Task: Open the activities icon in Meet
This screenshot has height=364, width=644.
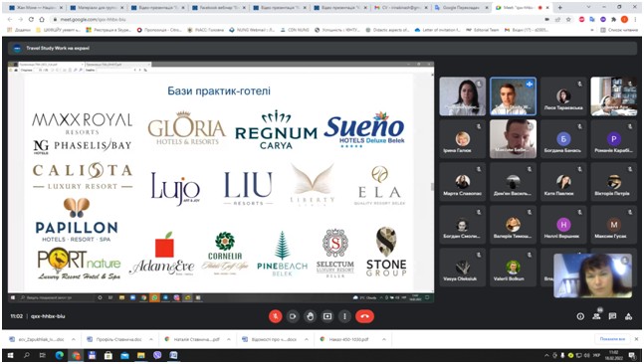Action: coord(628,316)
